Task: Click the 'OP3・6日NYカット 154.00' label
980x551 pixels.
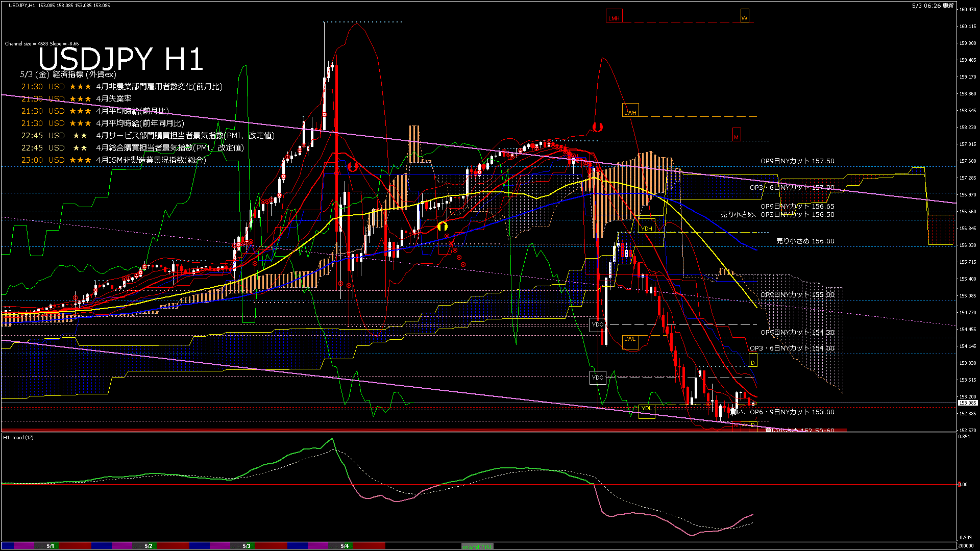Action: tap(792, 348)
